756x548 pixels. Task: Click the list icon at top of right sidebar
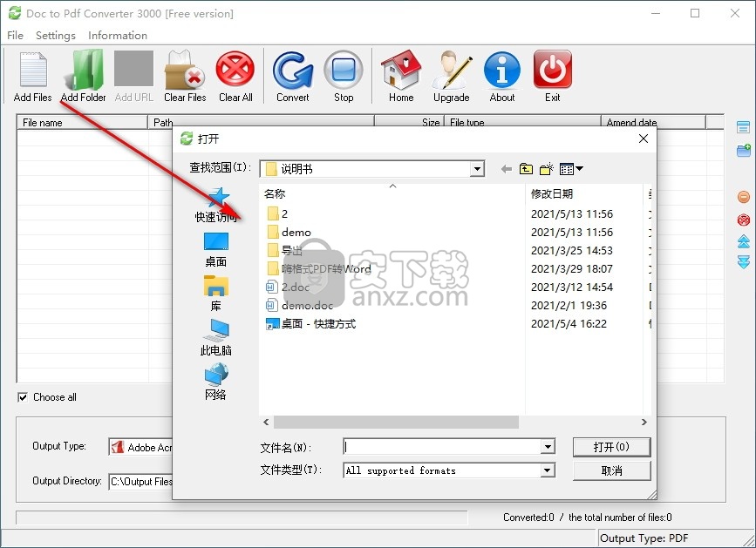click(744, 127)
